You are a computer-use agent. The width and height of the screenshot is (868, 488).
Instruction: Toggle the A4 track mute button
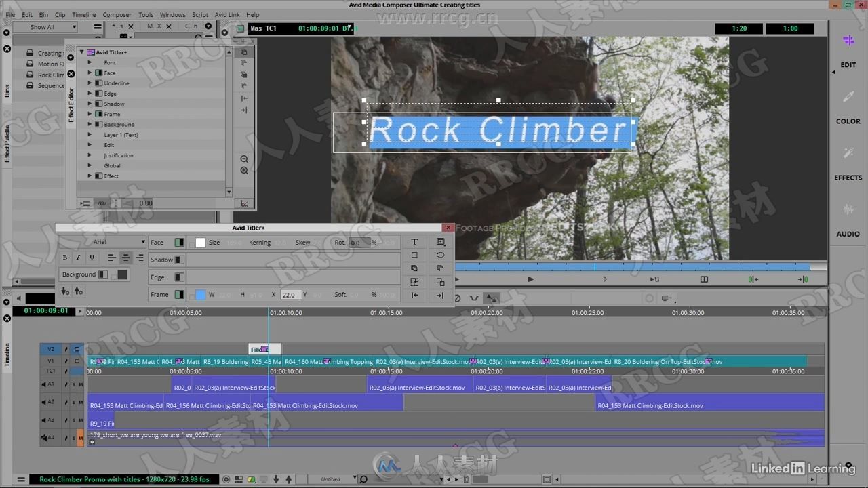81,439
